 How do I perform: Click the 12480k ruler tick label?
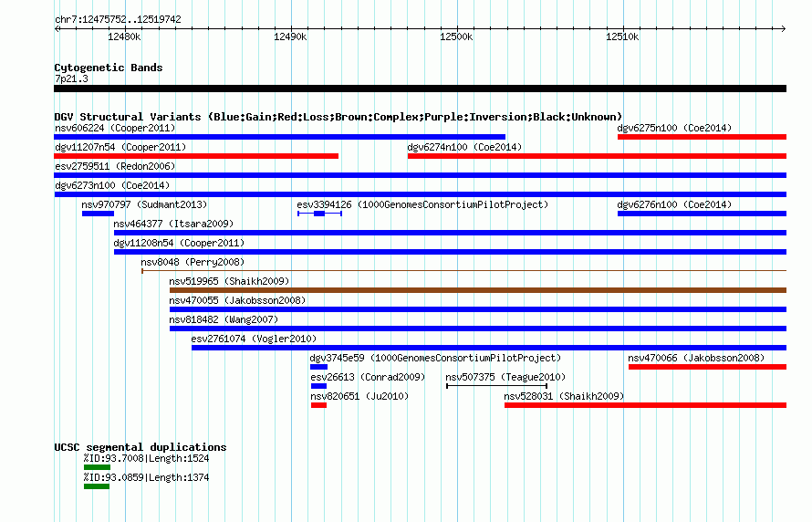click(x=124, y=37)
